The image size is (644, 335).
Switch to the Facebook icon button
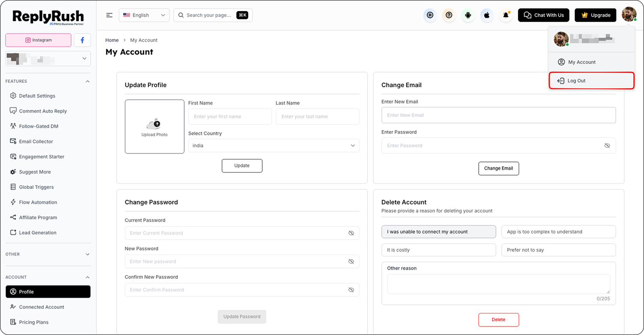pos(82,40)
